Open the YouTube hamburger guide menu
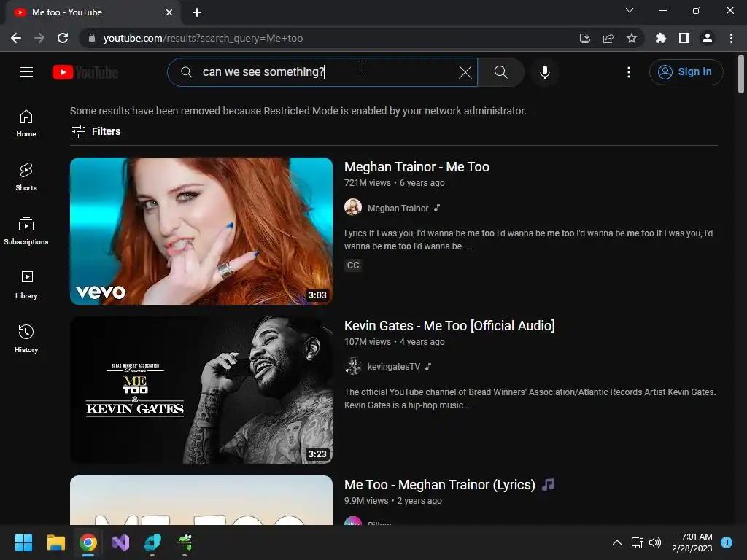Viewport: 747px width, 560px height. click(x=26, y=72)
